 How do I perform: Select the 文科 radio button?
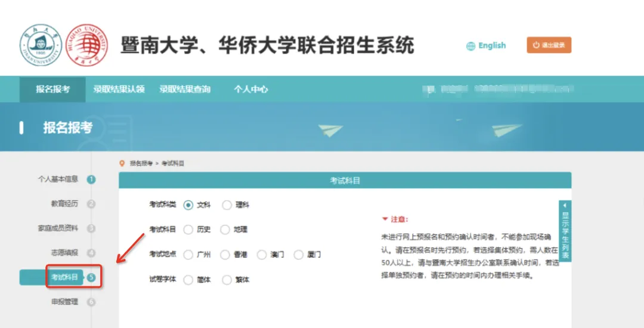(188, 205)
